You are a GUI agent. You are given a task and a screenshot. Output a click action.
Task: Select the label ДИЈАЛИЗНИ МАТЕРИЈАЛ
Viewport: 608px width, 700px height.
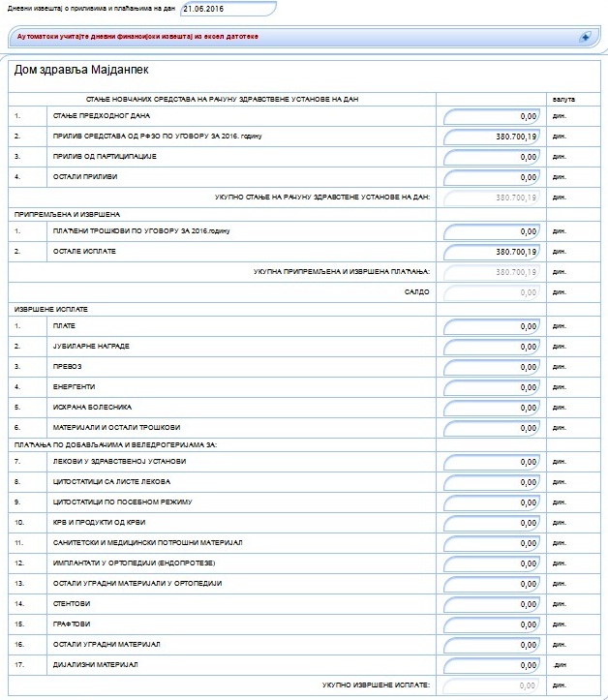(x=95, y=665)
